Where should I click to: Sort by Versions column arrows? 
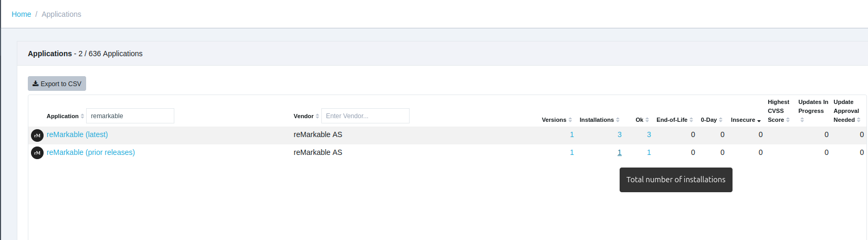point(570,120)
